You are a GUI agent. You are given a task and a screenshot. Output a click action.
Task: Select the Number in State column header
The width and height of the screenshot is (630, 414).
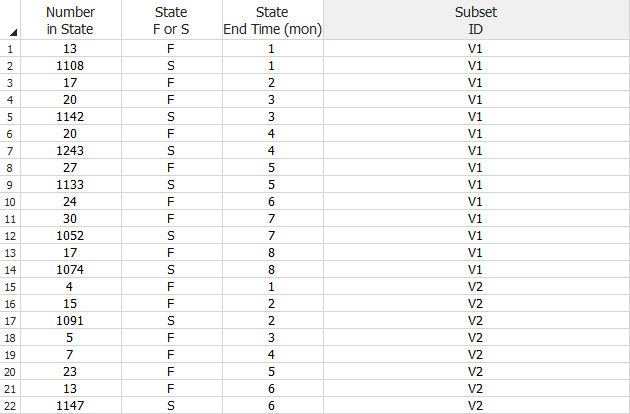click(x=70, y=20)
